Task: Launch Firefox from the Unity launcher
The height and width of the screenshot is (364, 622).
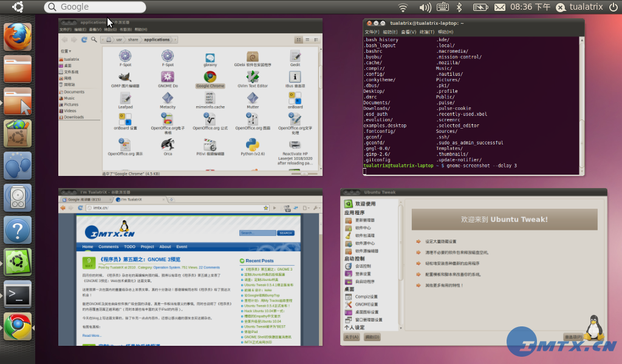Action: (18, 37)
